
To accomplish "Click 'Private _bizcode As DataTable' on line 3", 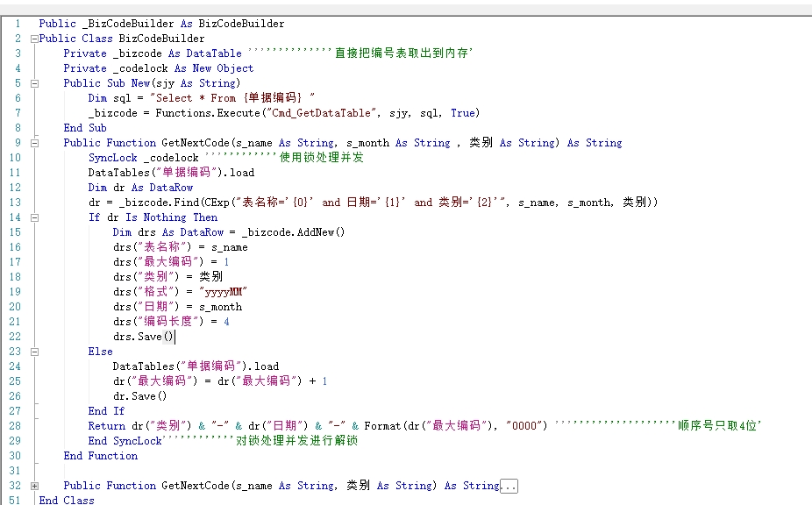I will pos(153,53).
